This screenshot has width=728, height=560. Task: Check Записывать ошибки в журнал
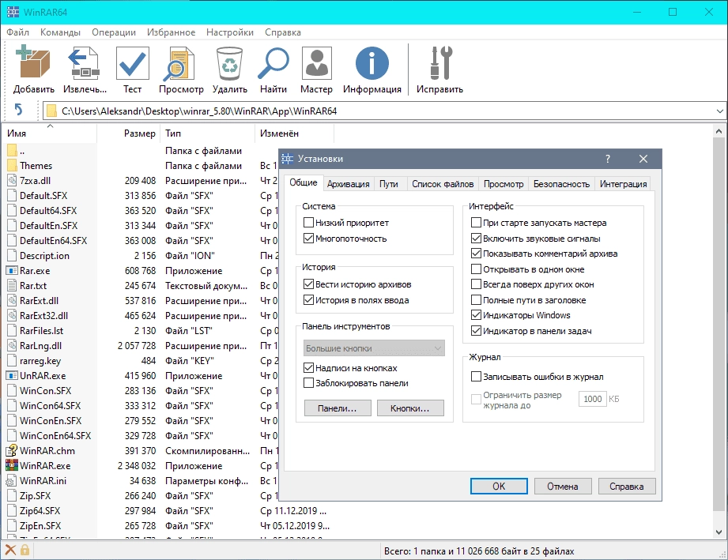tap(476, 376)
